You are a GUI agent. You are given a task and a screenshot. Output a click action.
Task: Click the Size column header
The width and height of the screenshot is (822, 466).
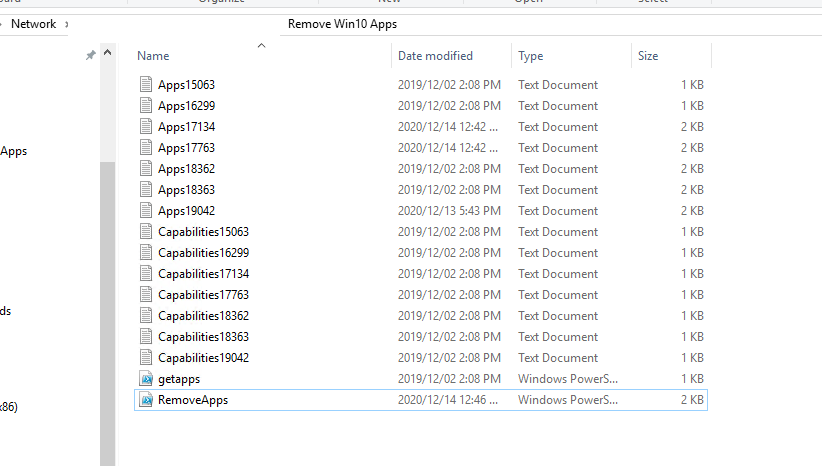(x=648, y=56)
